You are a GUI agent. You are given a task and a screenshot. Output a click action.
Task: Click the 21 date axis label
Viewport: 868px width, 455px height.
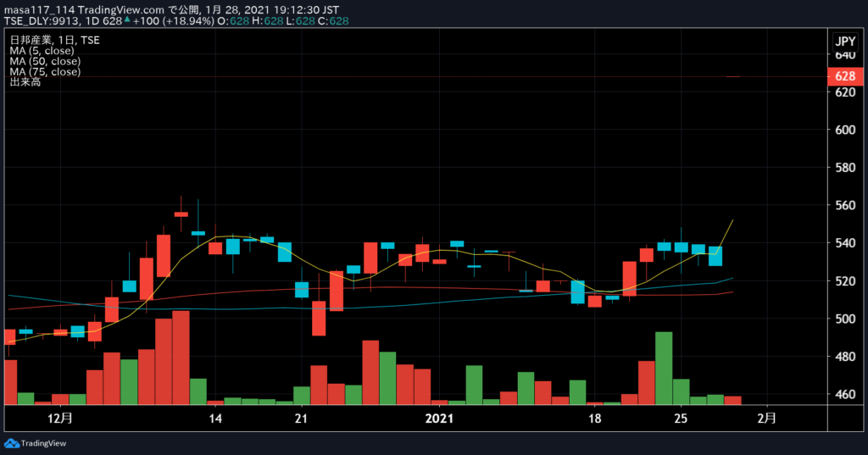[301, 419]
